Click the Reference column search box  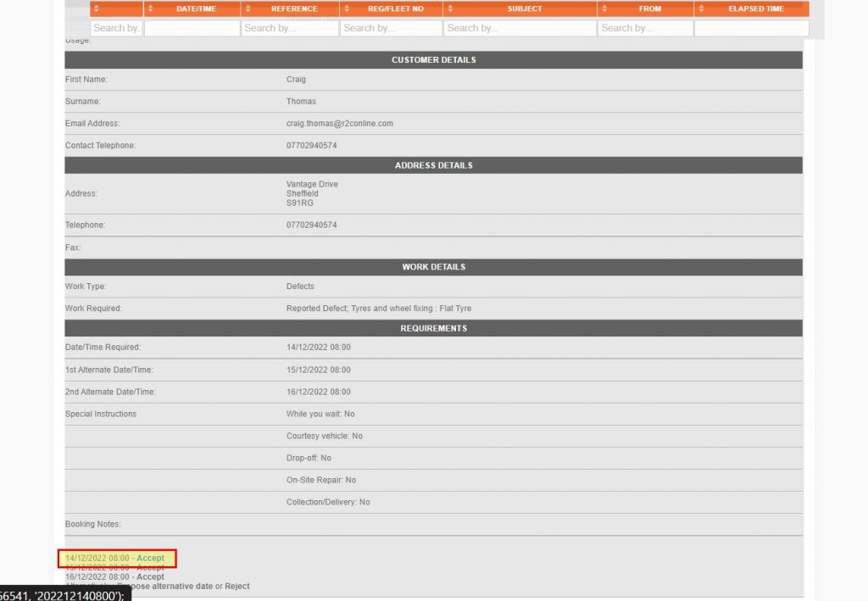pos(289,28)
